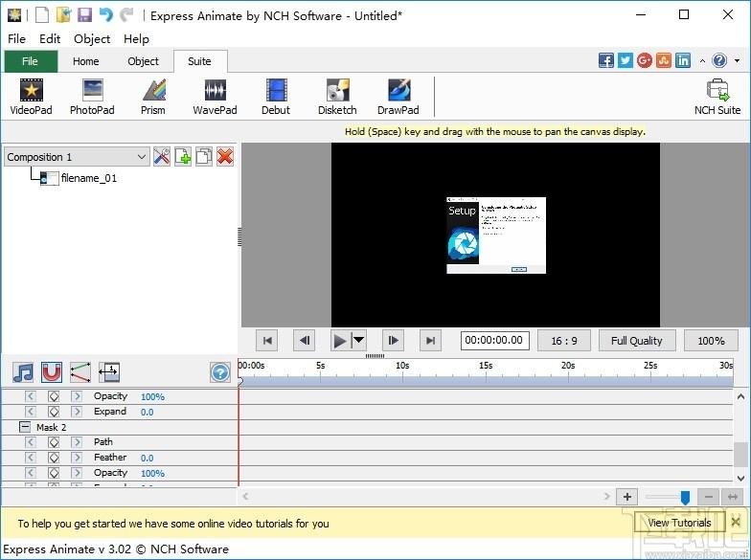Open the Prism converter
The width and height of the screenshot is (751, 560).
pyautogui.click(x=153, y=97)
